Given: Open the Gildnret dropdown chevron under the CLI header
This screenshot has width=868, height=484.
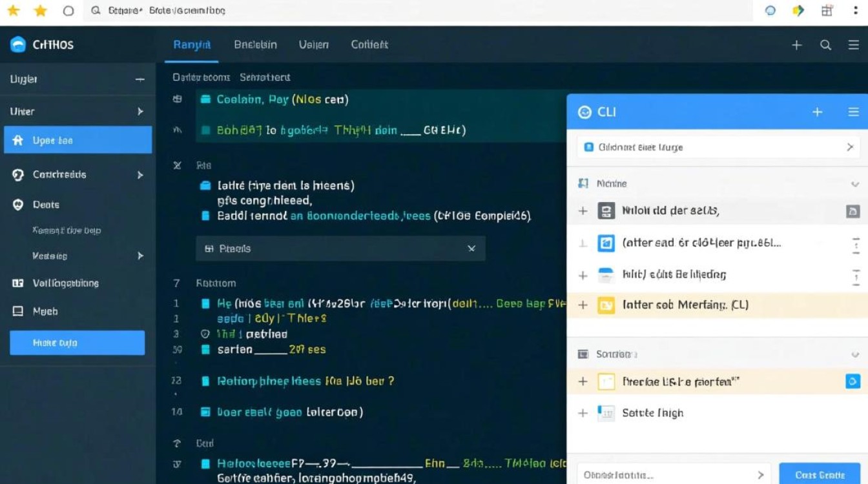Looking at the screenshot, I should point(850,147).
